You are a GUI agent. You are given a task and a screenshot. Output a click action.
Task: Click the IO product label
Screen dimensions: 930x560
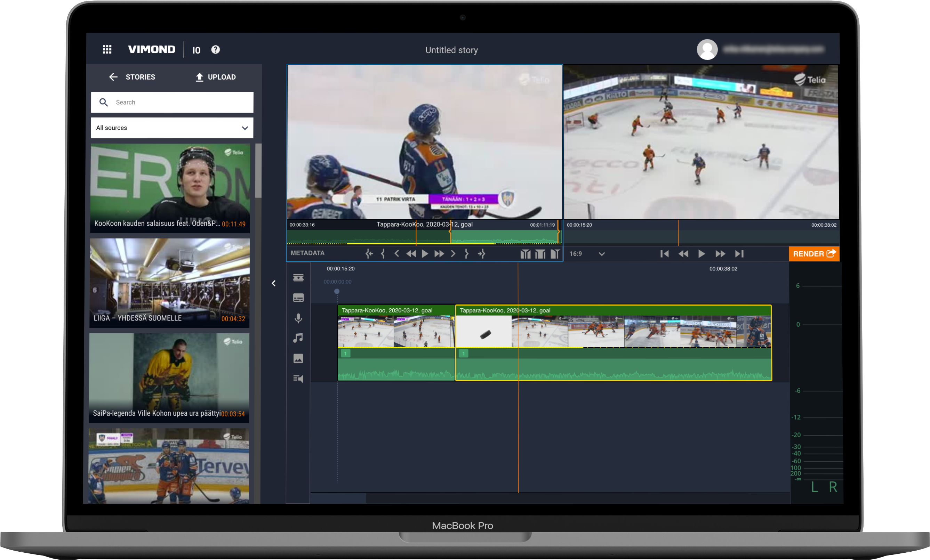196,50
